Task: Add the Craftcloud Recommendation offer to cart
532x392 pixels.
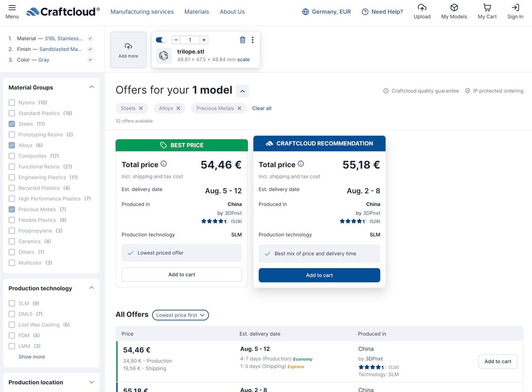Action: point(319,275)
